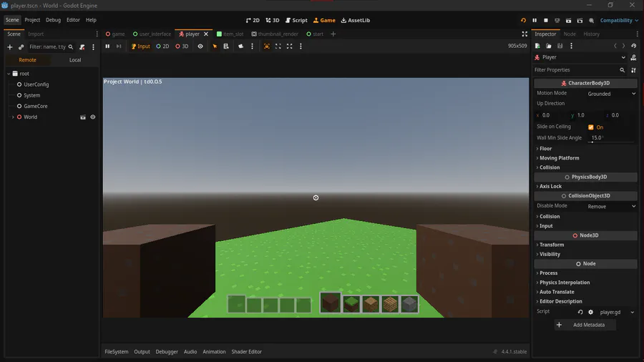Pause the running project from the top bar
644x362 pixels.
535,20
